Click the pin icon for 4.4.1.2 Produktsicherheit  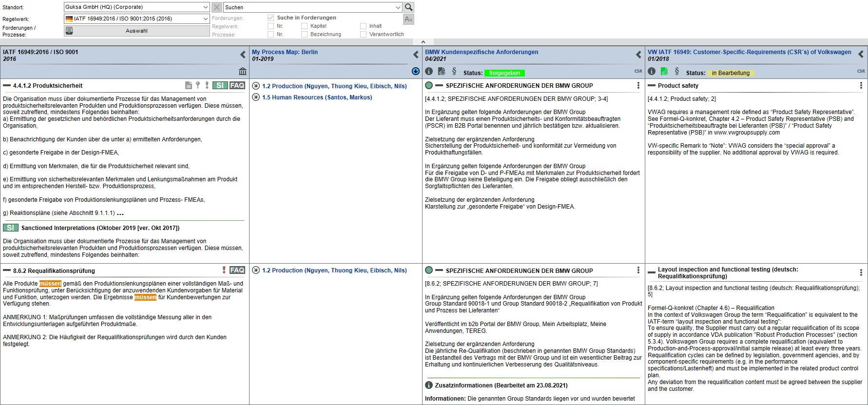(198, 85)
